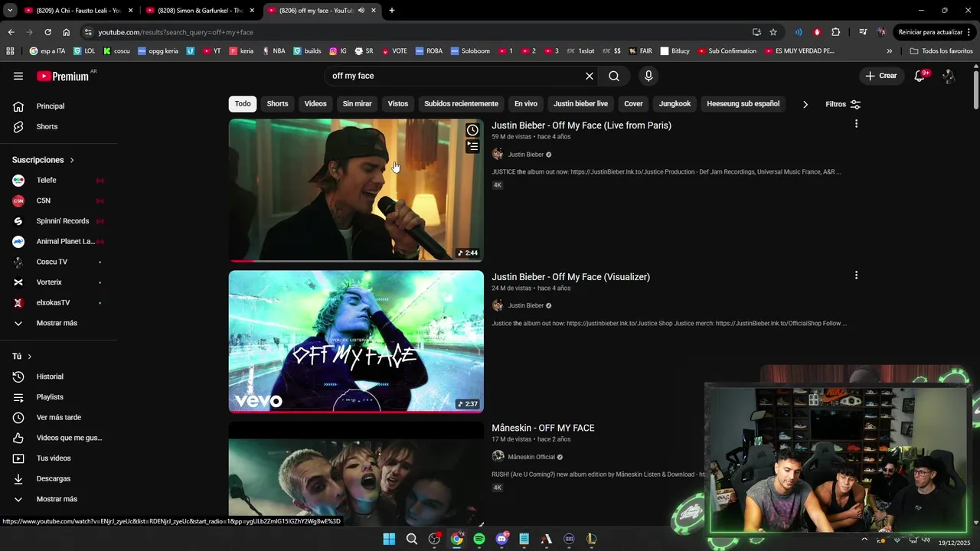This screenshot has height=551, width=980.
Task: Select the Videos filter chip
Action: coord(315,103)
